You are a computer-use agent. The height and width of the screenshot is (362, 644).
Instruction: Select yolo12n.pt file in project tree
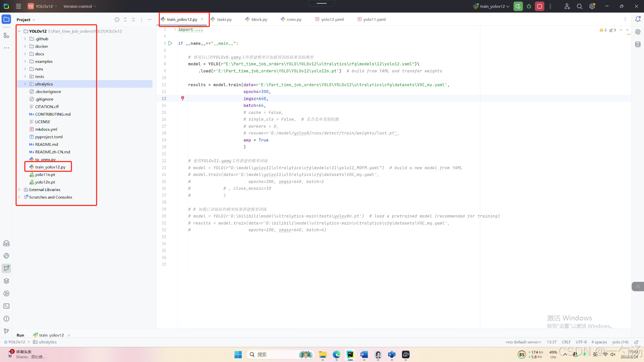tap(45, 182)
